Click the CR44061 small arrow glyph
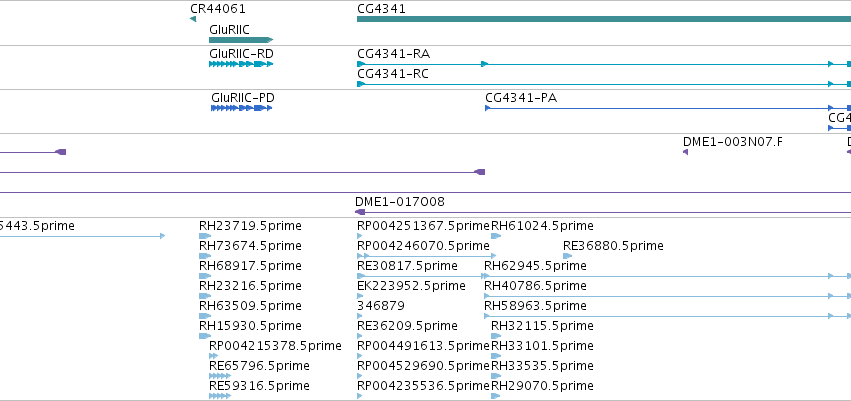This screenshot has height=401, width=851. [x=193, y=19]
